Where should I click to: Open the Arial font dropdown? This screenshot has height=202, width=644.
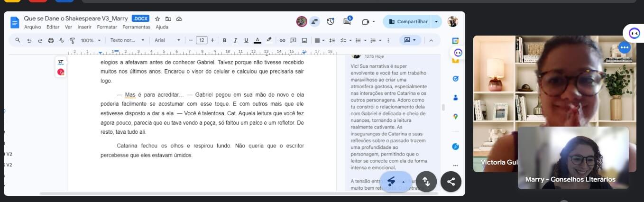[167, 40]
